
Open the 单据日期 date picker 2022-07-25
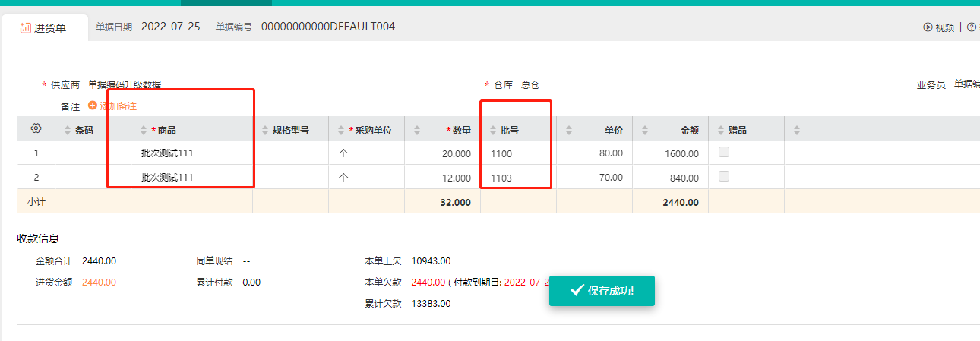coord(171,27)
